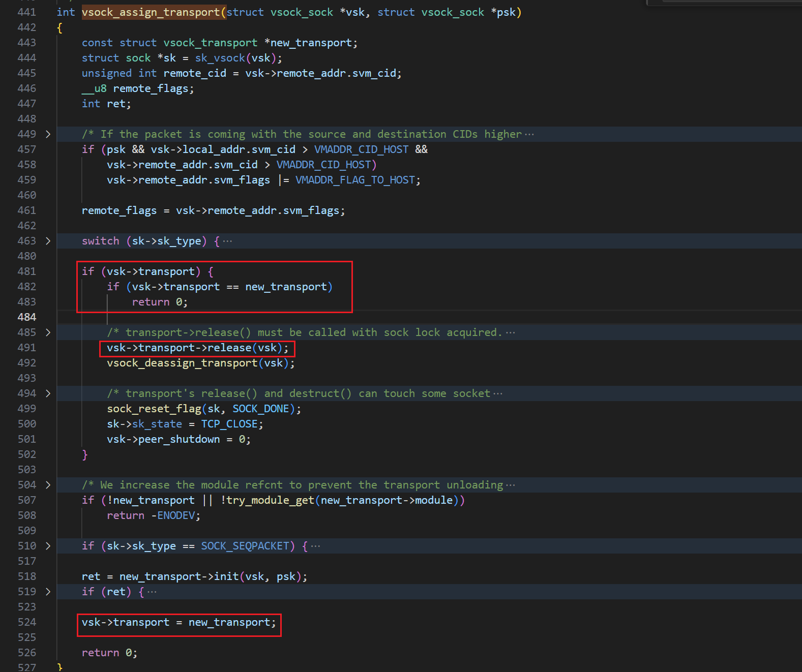Expand fold arrow beside line 494
Screen dimensions: 802x672
click(48, 393)
